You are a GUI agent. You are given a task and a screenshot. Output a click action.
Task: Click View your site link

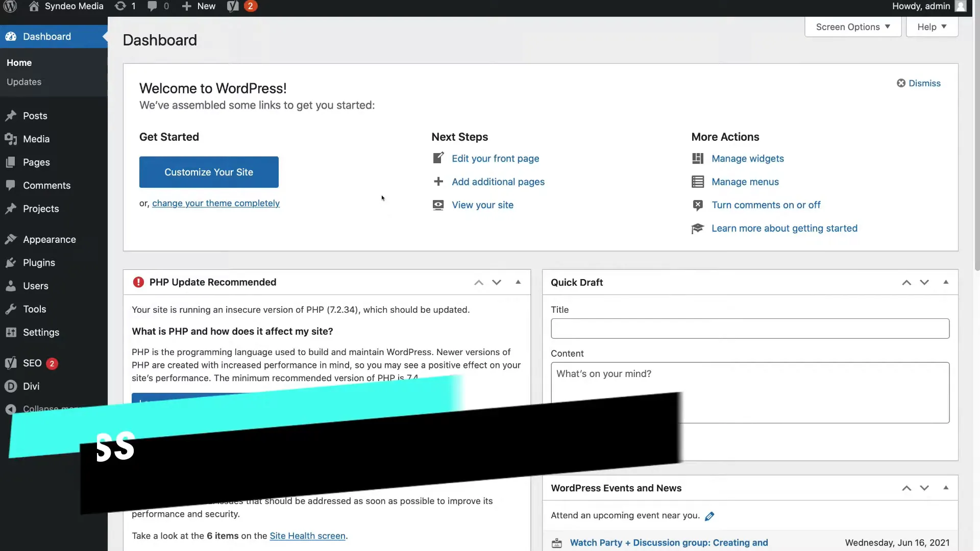click(x=482, y=205)
